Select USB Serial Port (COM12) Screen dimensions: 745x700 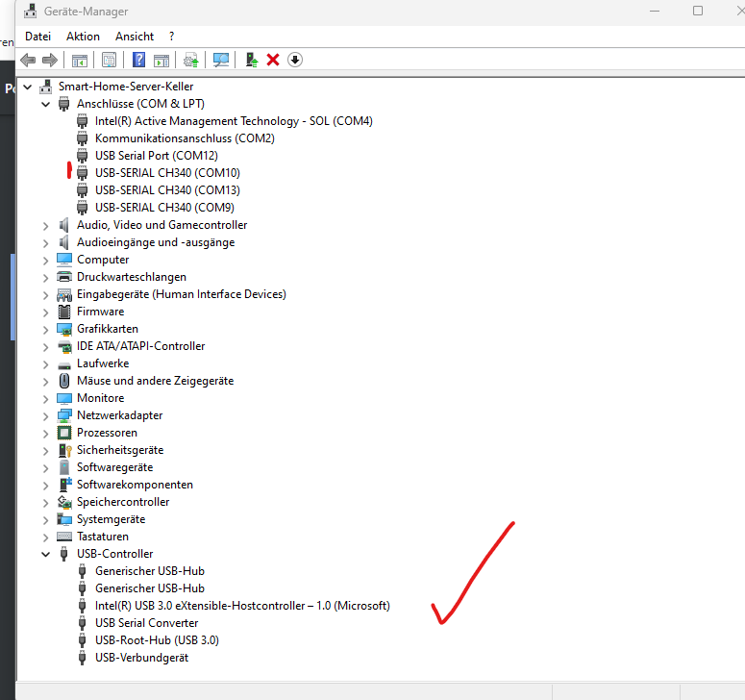tap(157, 156)
